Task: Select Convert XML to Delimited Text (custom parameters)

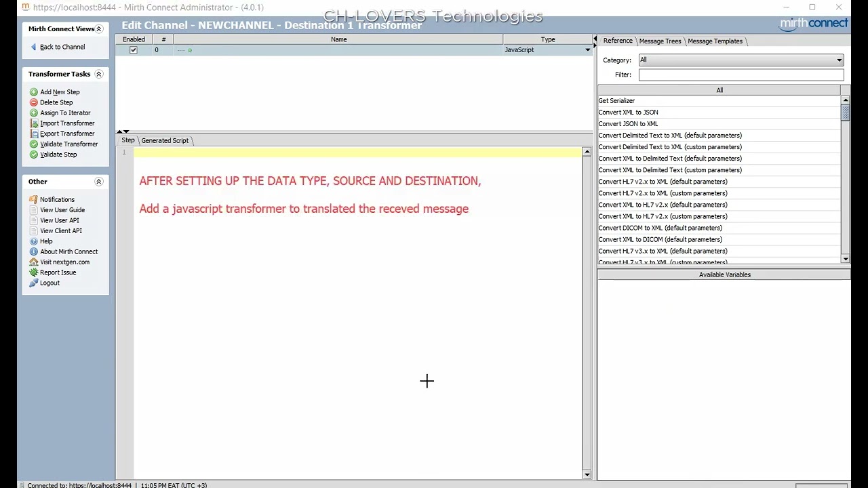Action: (x=719, y=170)
